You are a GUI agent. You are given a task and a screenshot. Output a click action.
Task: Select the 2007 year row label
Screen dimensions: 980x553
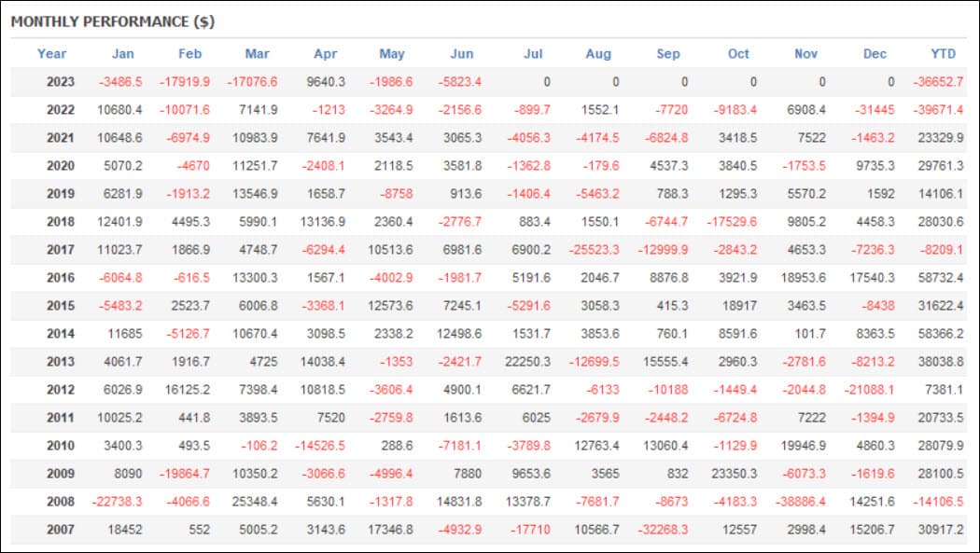click(x=61, y=530)
